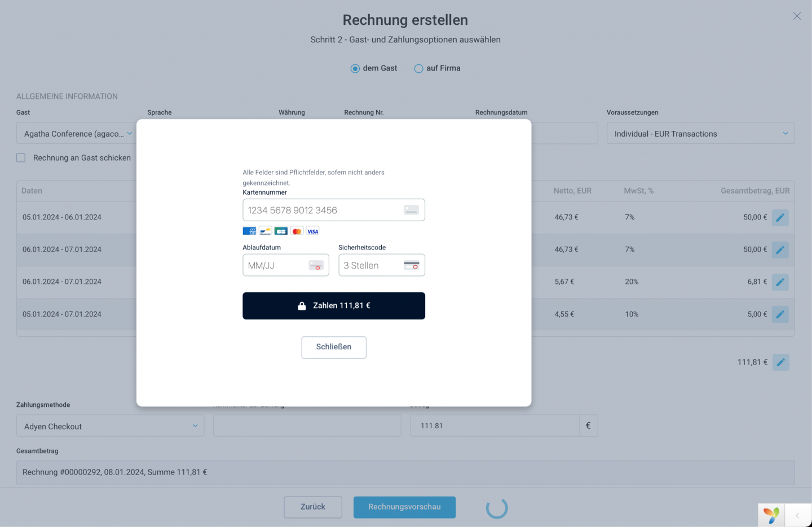This screenshot has height=527, width=812.
Task: Click the date cell 05.01.2024 - 07.01.2024
Action: pyautogui.click(x=62, y=314)
